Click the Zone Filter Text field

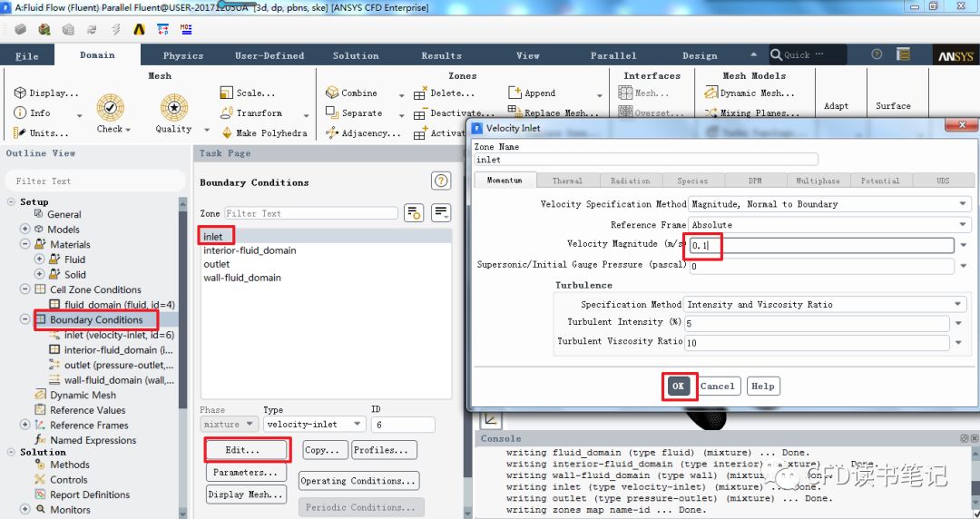[x=310, y=213]
